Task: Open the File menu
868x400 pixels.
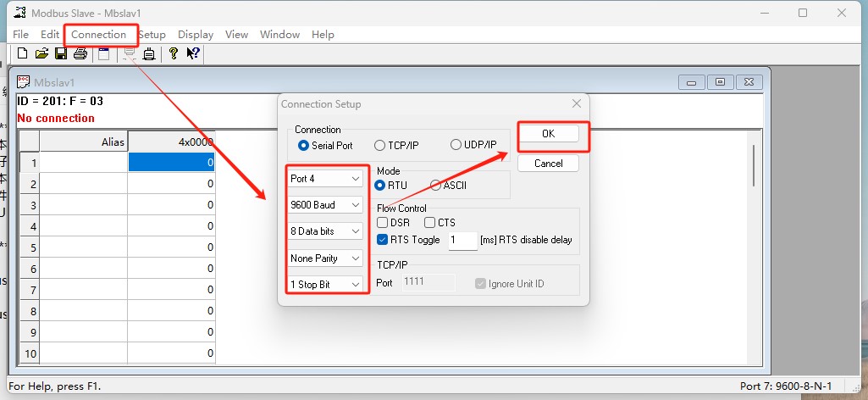Action: pos(20,35)
